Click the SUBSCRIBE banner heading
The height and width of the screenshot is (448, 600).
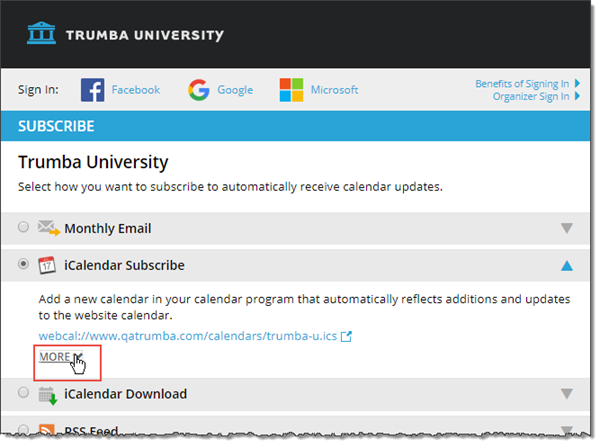tap(56, 126)
